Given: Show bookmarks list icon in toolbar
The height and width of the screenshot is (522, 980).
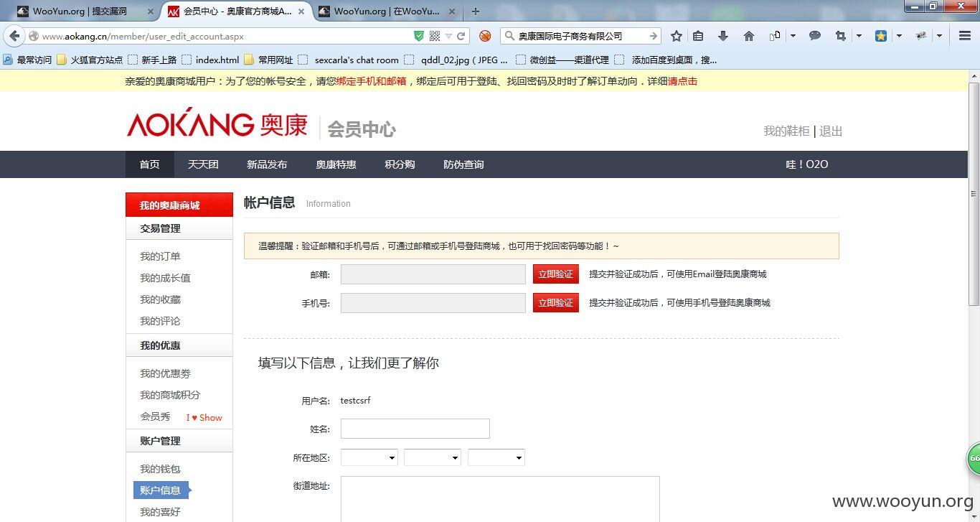Looking at the screenshot, I should point(698,36).
